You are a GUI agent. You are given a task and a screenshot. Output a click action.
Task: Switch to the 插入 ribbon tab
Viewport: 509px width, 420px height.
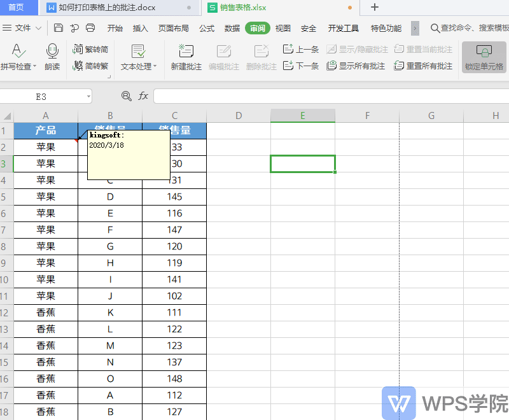140,29
